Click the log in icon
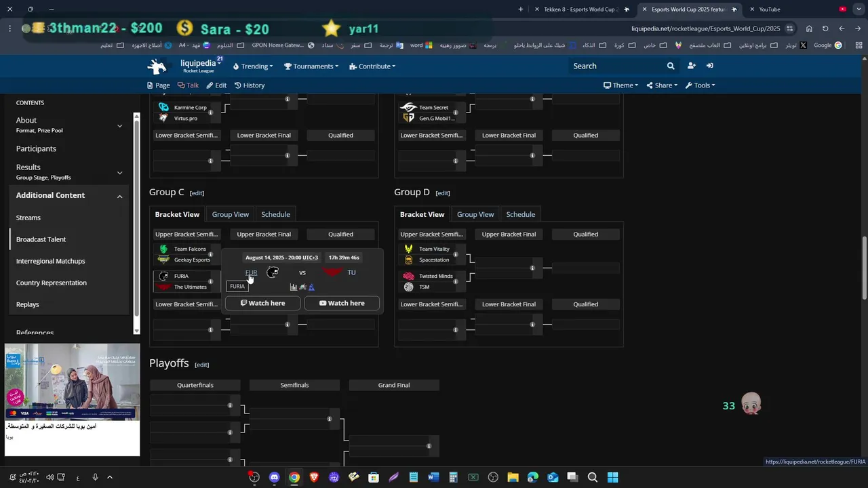The image size is (868, 488). coord(709,66)
